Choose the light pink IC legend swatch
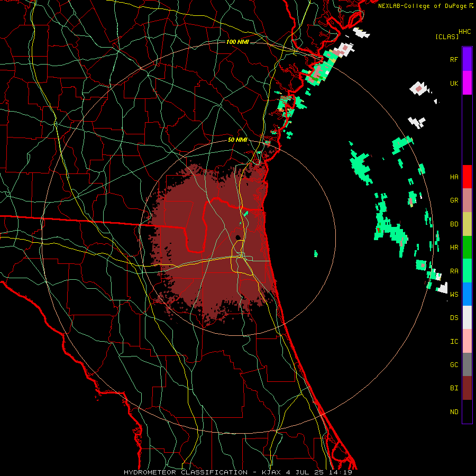476x476 pixels. [467, 341]
